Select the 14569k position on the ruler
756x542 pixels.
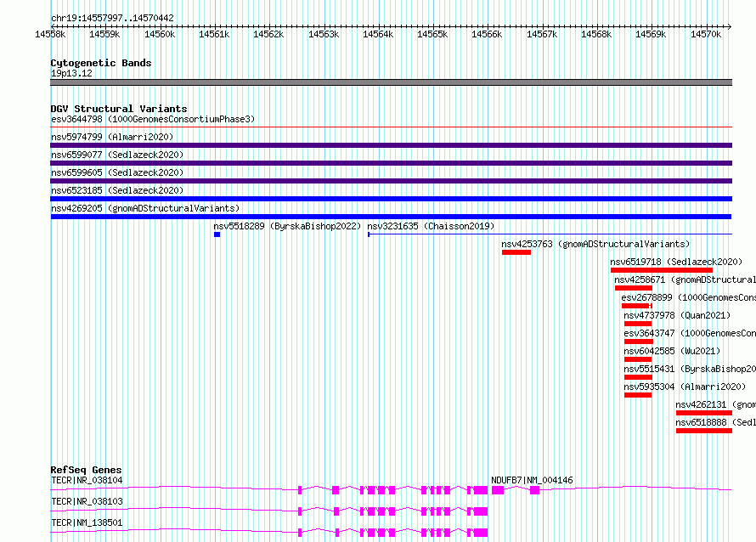[651, 34]
